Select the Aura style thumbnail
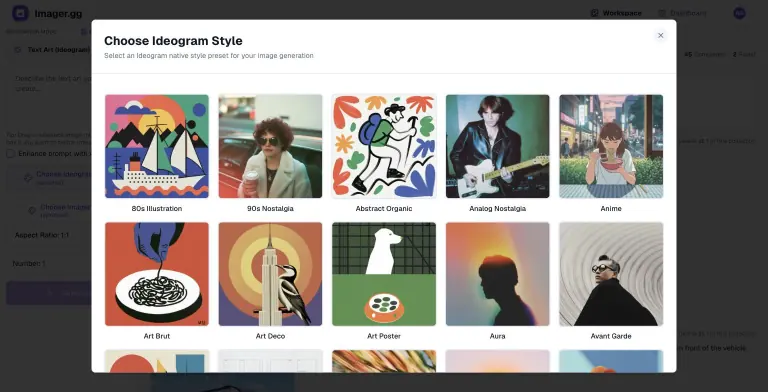 tap(498, 274)
